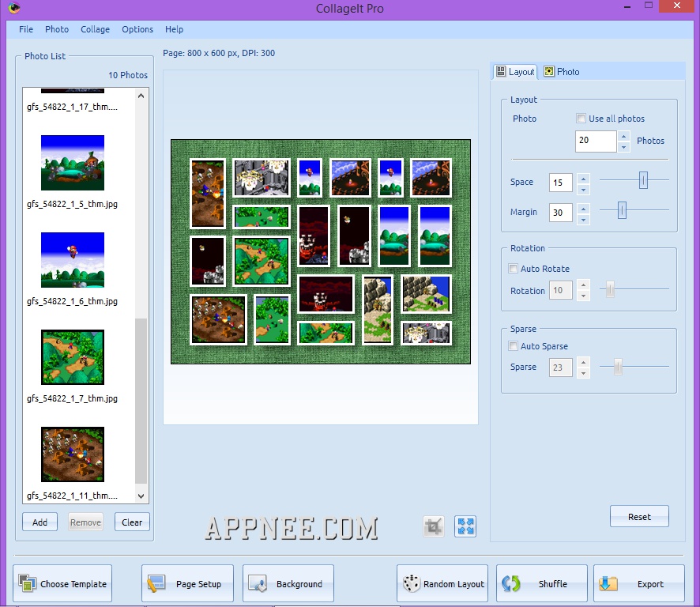Click the gfs_54822_1_17_thm file name

(x=73, y=107)
